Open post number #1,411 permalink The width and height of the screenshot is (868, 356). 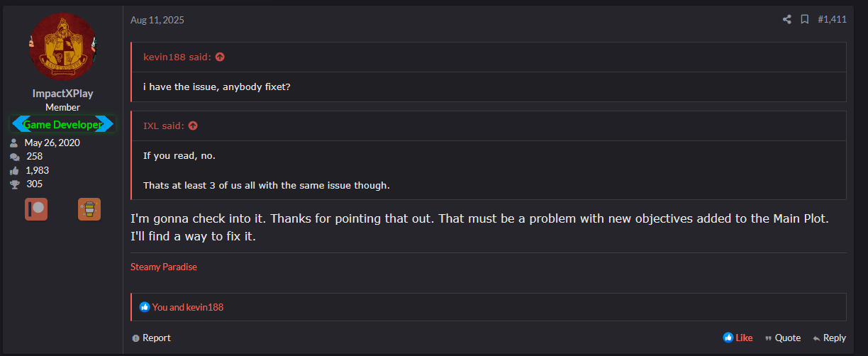[832, 20]
